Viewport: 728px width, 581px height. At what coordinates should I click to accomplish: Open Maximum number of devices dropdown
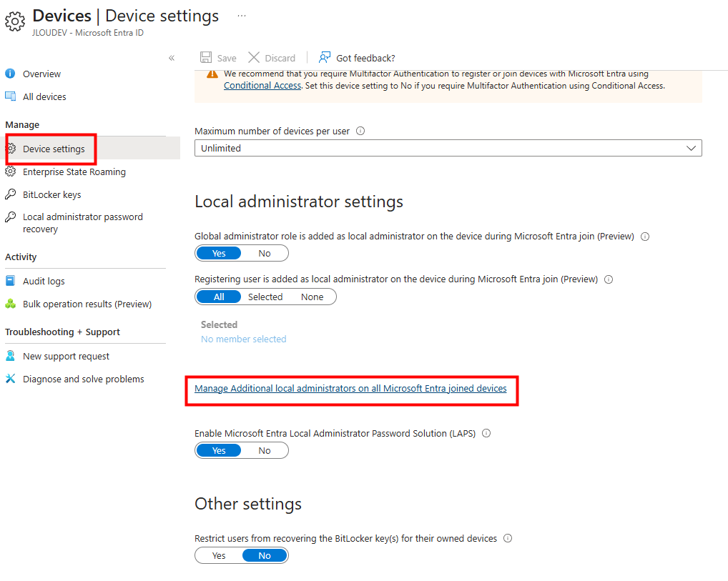pos(448,148)
